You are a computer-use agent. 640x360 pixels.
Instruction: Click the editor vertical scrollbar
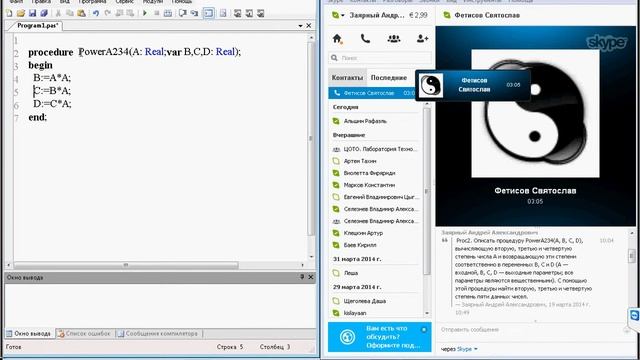[311, 138]
